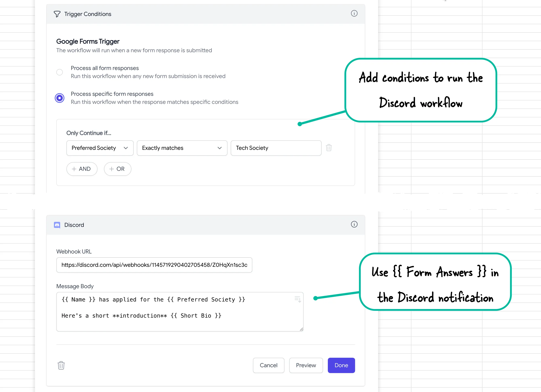Screen dimensions: 541x392
Task: Click the Discord panel info icon
Action: point(354,224)
